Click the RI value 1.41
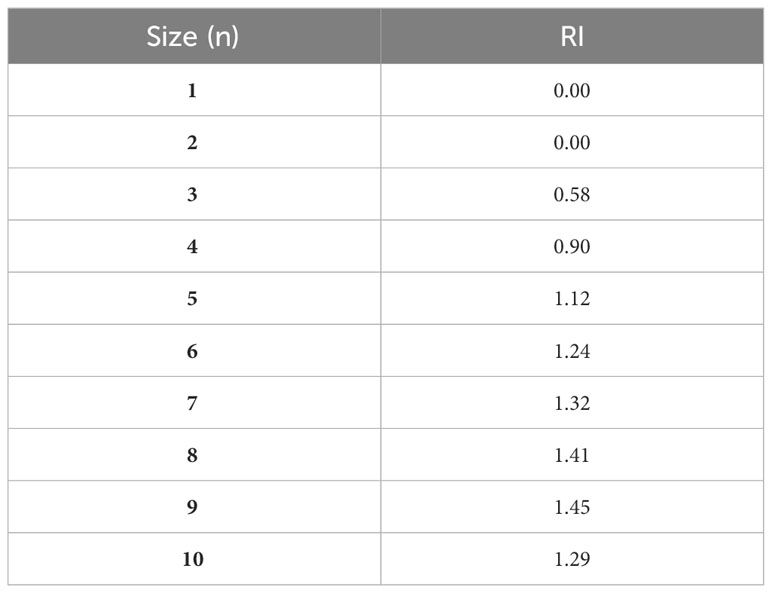 coord(574,455)
